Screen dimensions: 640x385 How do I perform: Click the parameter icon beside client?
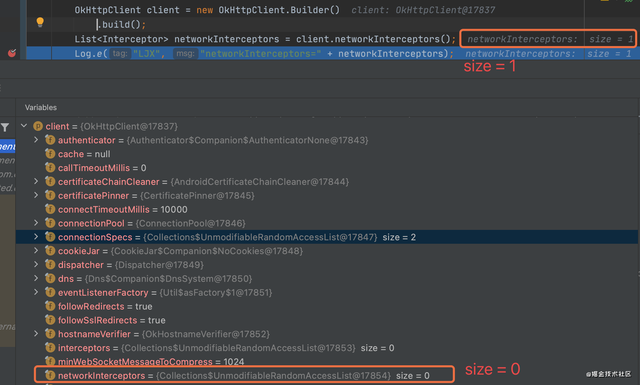tap(38, 126)
